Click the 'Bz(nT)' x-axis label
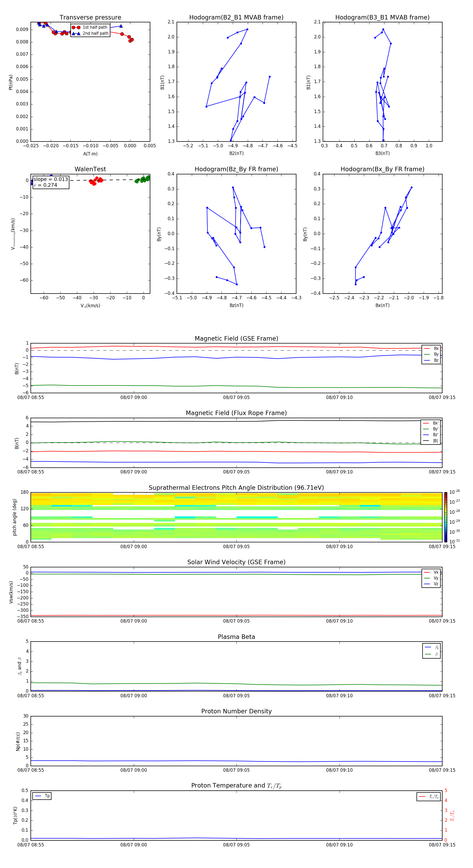Image resolution: width=473 pixels, height=868 pixels. pos(236,305)
